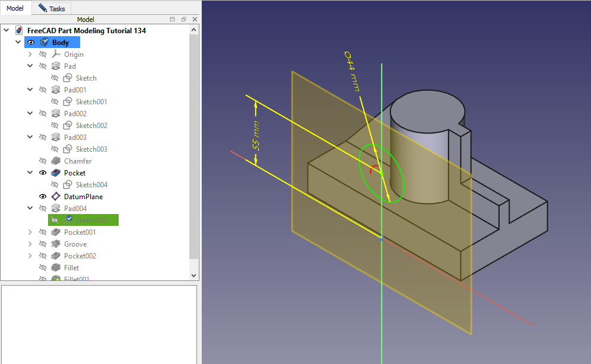Select the Pocket feature icon in tree
The image size is (591, 364).
(x=56, y=173)
